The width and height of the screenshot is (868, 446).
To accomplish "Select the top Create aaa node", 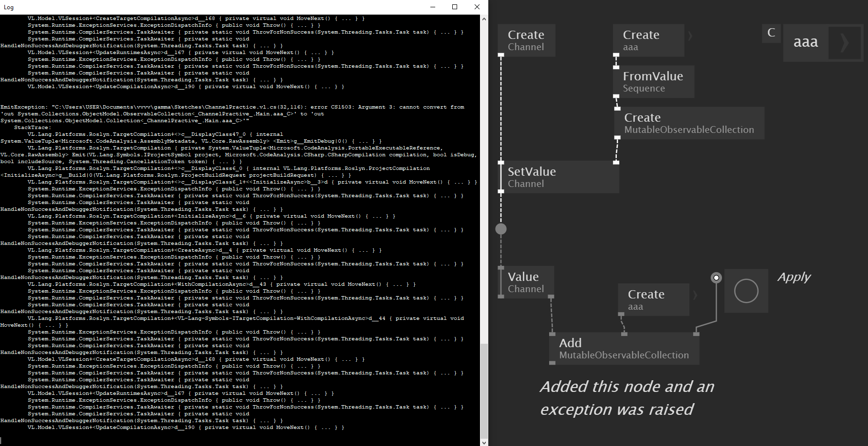I will pyautogui.click(x=648, y=40).
